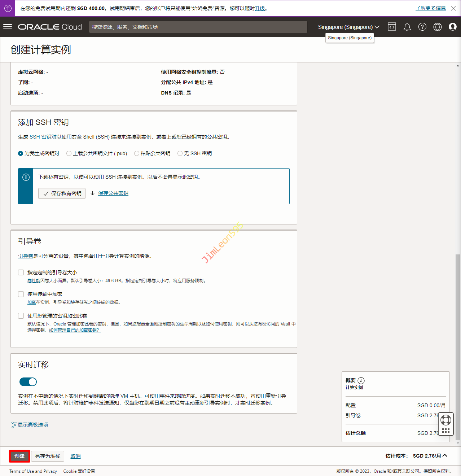Select the 无 SSH 密钥 radio option
Screen dimensions: 461x476
pos(180,153)
